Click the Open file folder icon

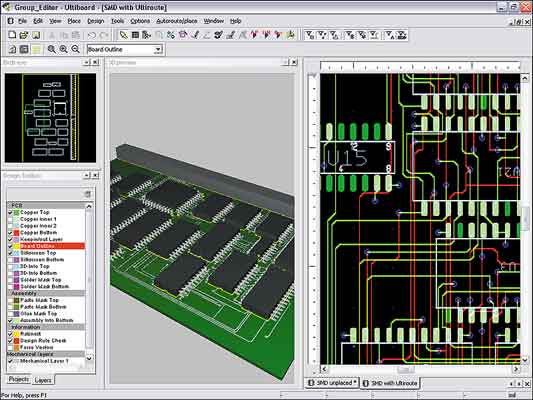[23, 35]
